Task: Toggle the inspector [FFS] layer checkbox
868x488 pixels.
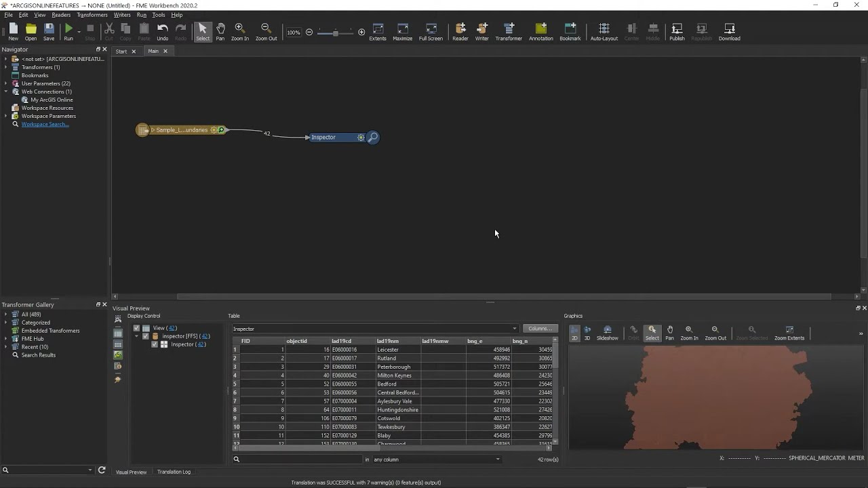Action: [145, 336]
